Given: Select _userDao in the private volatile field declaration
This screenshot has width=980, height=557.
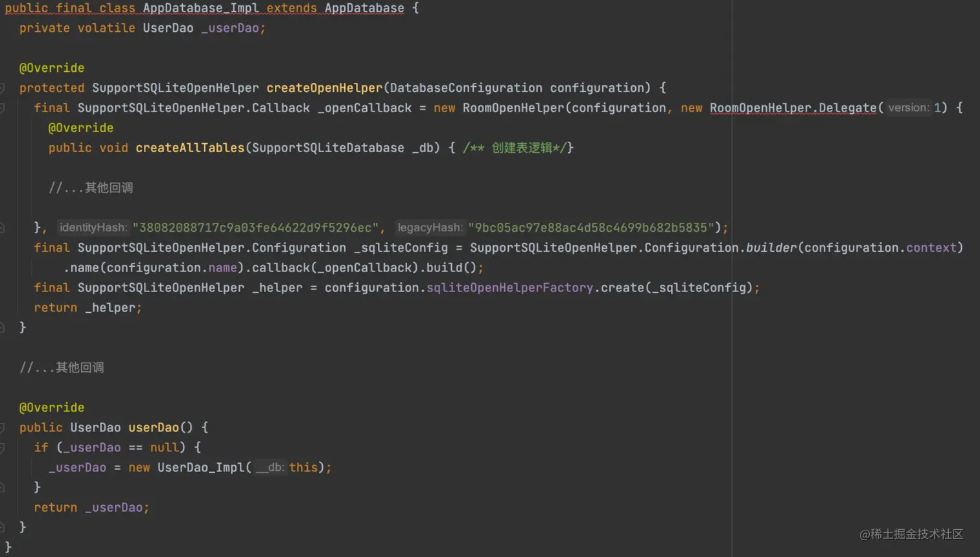Looking at the screenshot, I should coord(229,28).
